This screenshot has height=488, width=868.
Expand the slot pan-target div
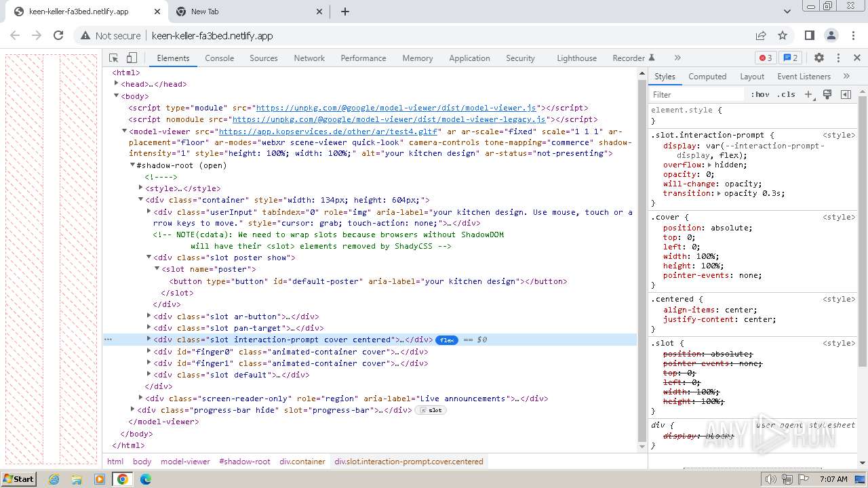coord(149,327)
